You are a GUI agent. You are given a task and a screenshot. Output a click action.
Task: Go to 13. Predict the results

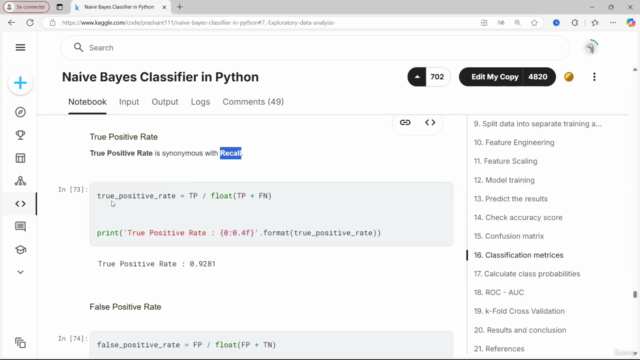[511, 199]
